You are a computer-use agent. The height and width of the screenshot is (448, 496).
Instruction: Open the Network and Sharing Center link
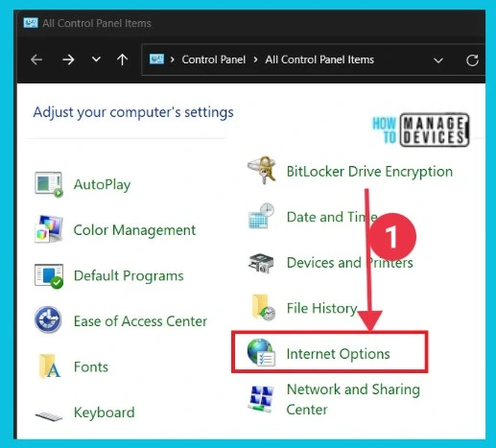point(353,399)
